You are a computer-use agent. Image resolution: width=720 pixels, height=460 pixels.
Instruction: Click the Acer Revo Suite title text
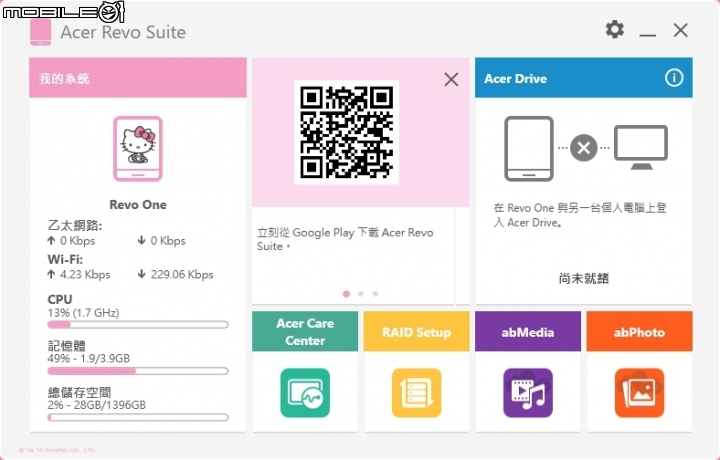pyautogui.click(x=123, y=32)
